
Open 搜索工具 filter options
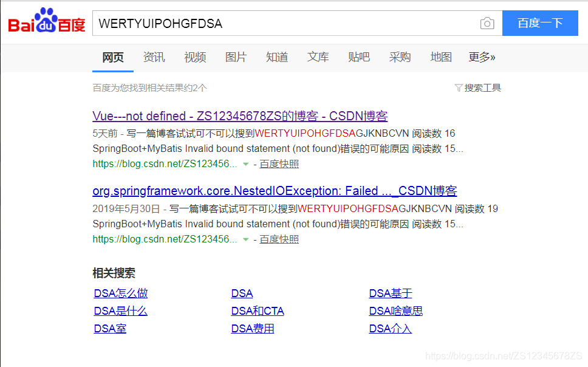pyautogui.click(x=483, y=88)
